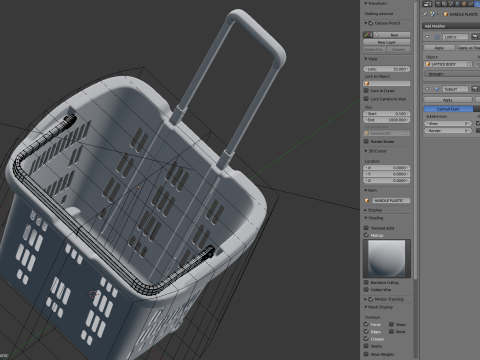This screenshot has height=360, width=480.
Task: Click the Subdivisions Render value field
Action: (448, 131)
